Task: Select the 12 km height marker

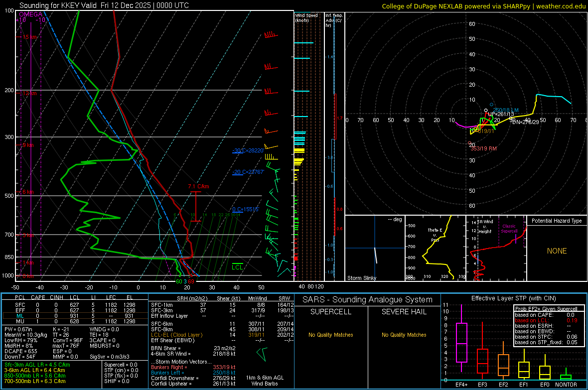Action: pyautogui.click(x=29, y=93)
